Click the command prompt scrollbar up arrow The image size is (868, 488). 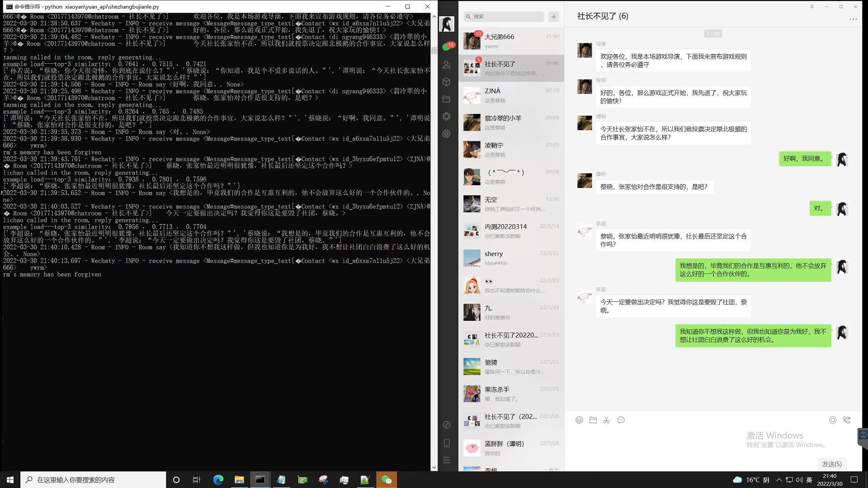(x=434, y=17)
